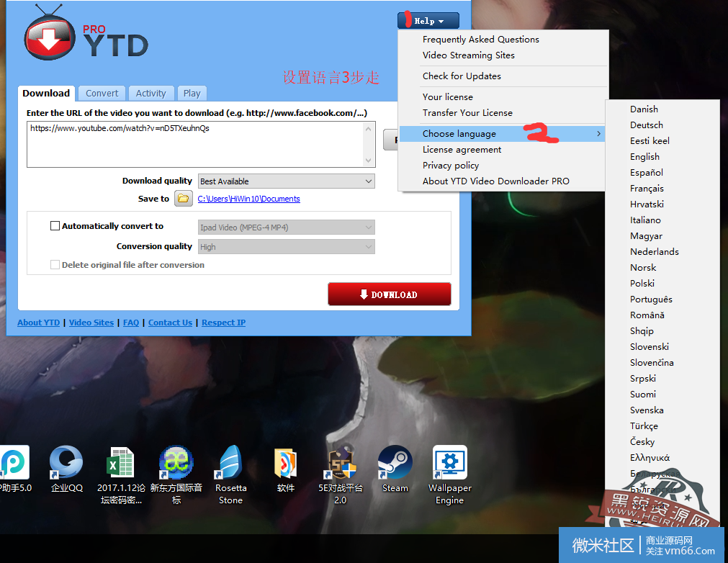Enable Automatically convert to checkbox
This screenshot has width=728, height=563.
(x=55, y=226)
